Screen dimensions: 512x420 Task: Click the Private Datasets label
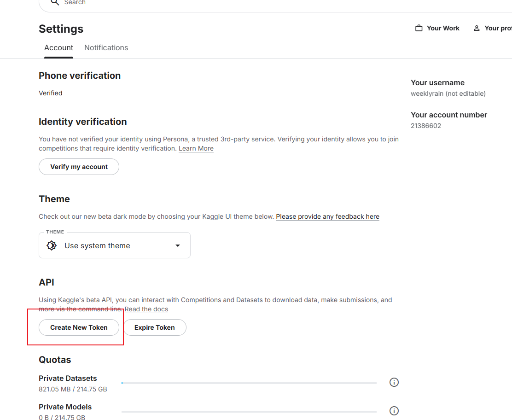68,378
